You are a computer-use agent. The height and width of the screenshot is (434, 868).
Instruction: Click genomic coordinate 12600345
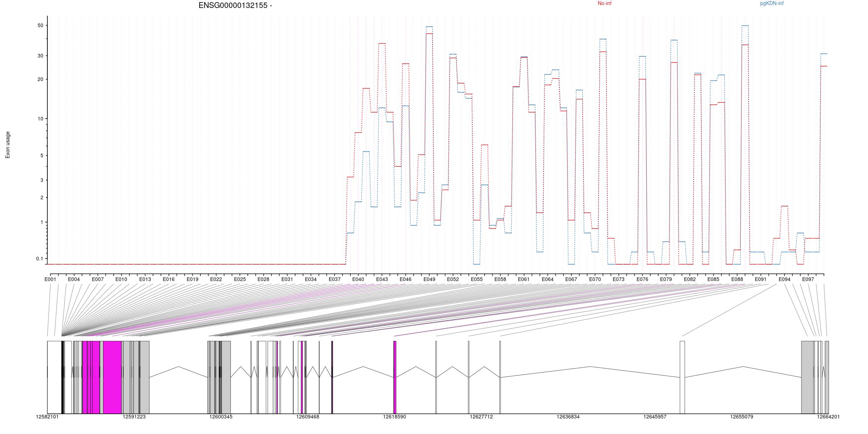tap(221, 417)
